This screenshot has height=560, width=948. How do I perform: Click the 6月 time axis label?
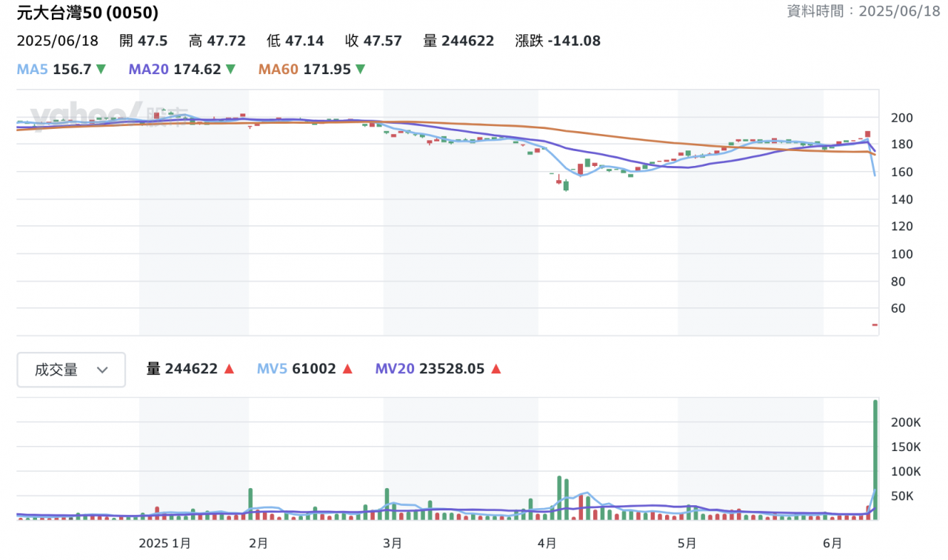click(x=832, y=543)
